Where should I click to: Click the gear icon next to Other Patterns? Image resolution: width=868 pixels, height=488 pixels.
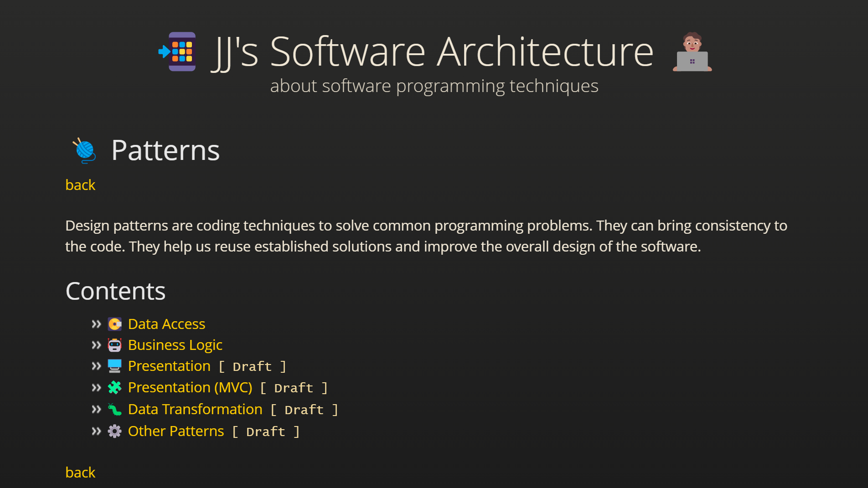[x=115, y=431]
